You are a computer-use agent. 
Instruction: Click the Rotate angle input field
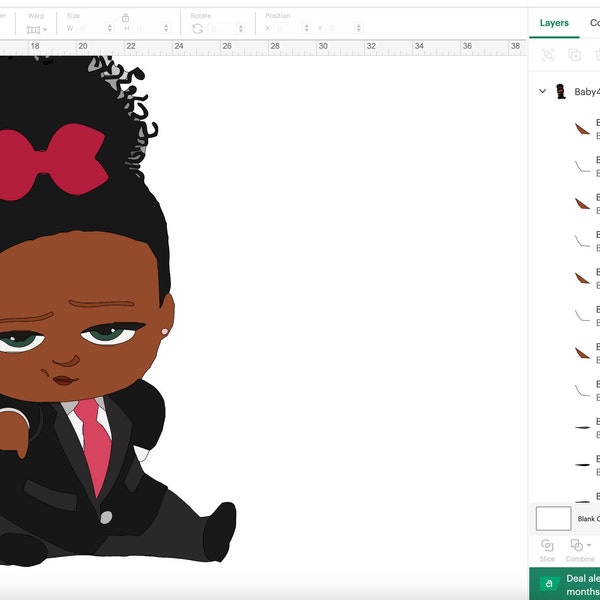click(x=222, y=29)
